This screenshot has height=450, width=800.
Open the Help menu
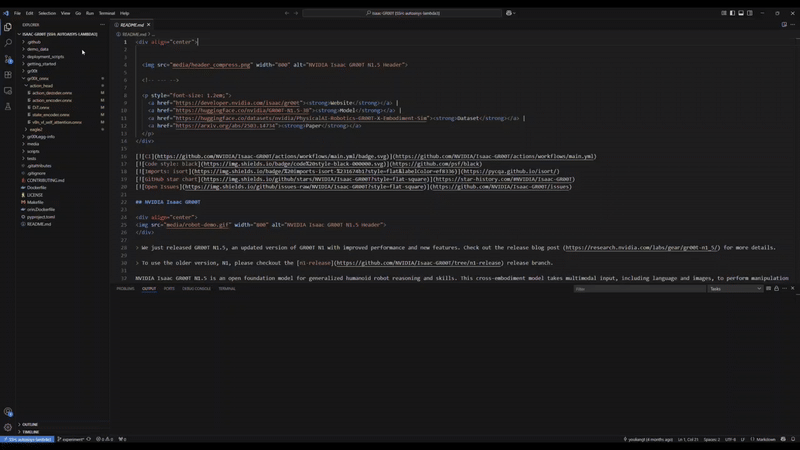(124, 13)
